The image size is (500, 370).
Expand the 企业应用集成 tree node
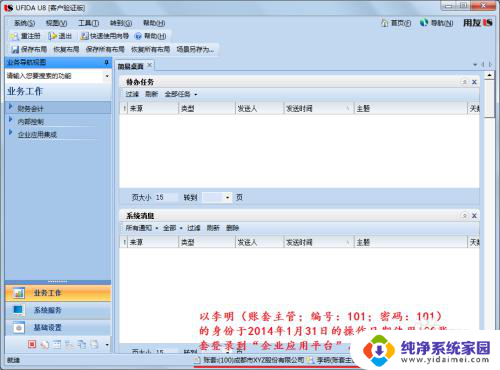point(10,132)
